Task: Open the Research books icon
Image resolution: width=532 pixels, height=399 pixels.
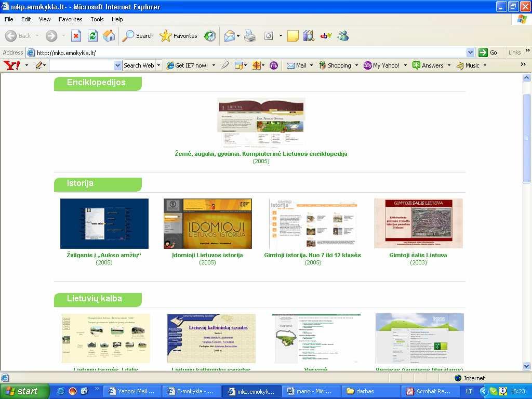Action: pyautogui.click(x=309, y=36)
